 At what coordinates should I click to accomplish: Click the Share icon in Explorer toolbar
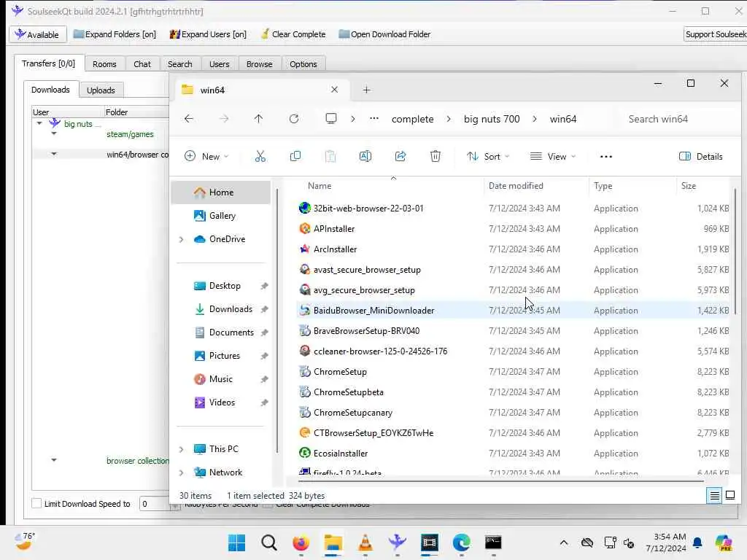[x=400, y=156]
